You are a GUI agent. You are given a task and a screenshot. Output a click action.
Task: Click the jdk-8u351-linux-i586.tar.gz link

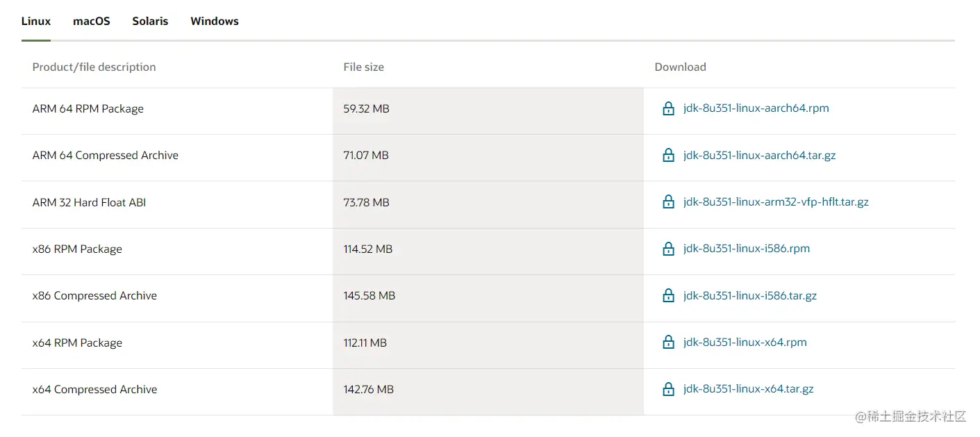click(x=749, y=295)
